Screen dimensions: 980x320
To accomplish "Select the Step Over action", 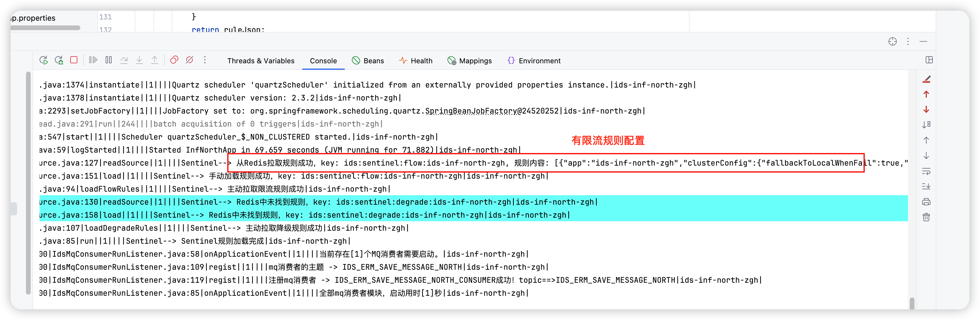I will pos(124,60).
